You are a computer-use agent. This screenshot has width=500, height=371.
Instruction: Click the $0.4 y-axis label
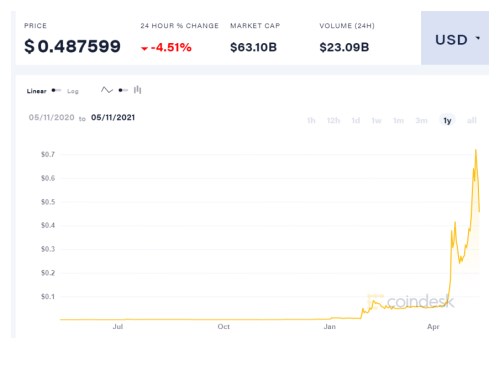(x=48, y=225)
